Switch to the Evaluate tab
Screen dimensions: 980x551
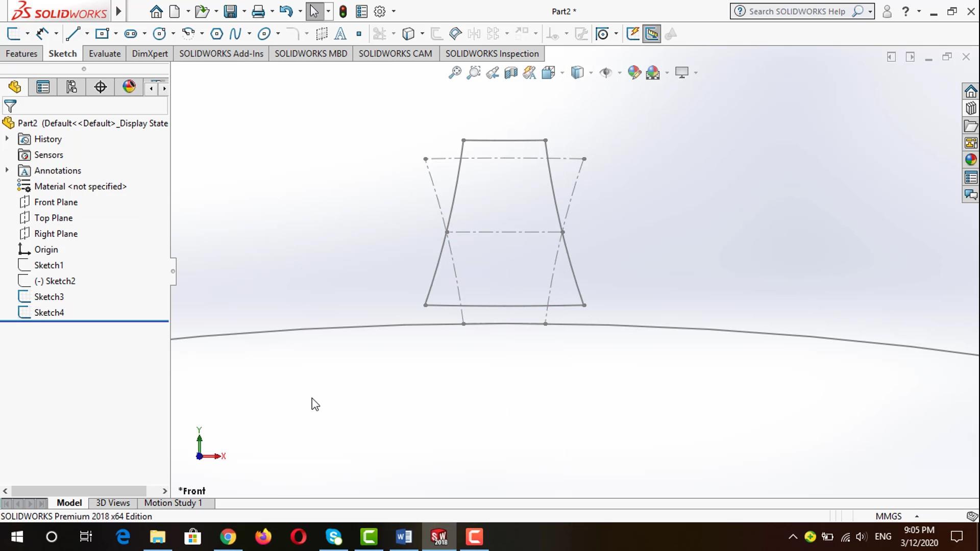[x=105, y=54]
